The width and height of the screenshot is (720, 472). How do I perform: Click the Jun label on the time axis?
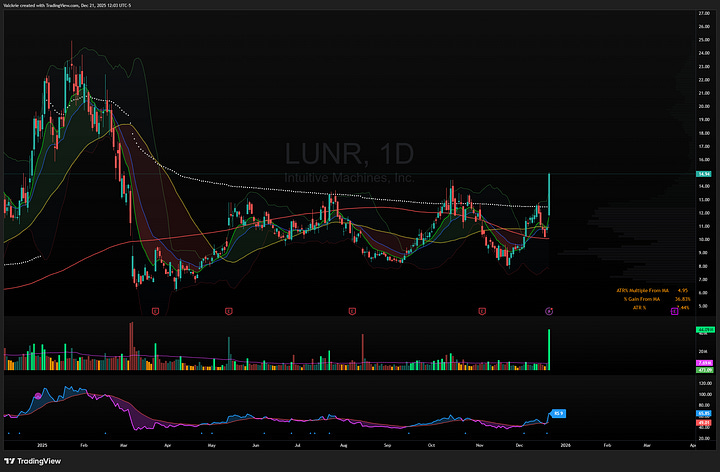tap(256, 445)
